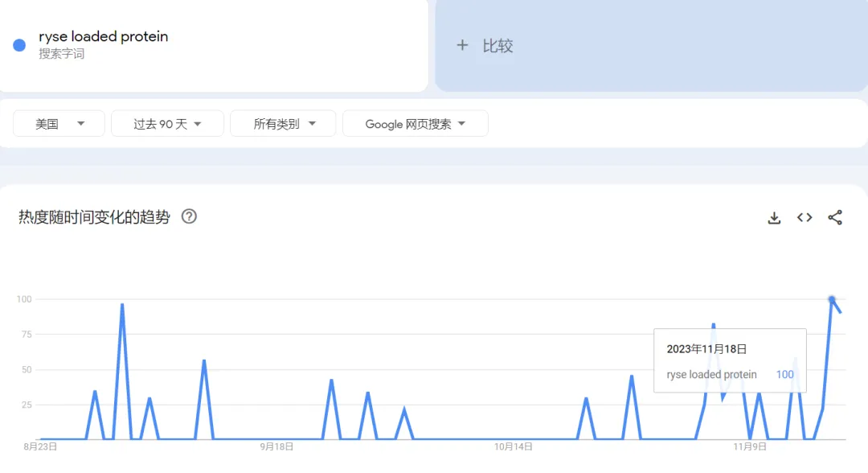Click the 热度随时间变化的趋势 chart heading

[94, 217]
